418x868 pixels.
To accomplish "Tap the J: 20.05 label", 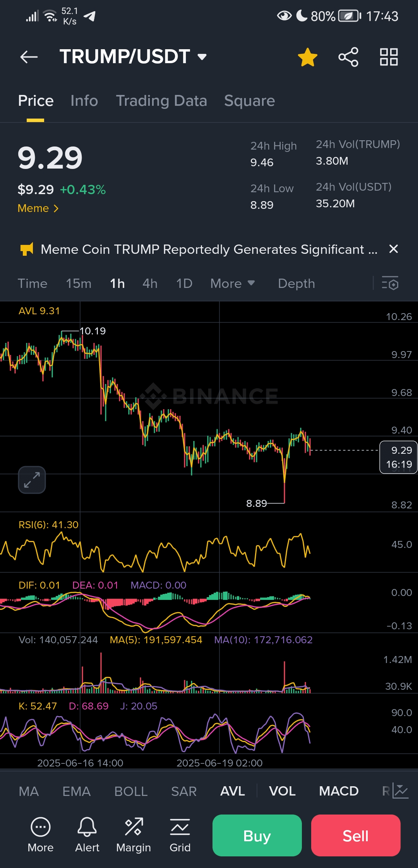I will (x=139, y=706).
